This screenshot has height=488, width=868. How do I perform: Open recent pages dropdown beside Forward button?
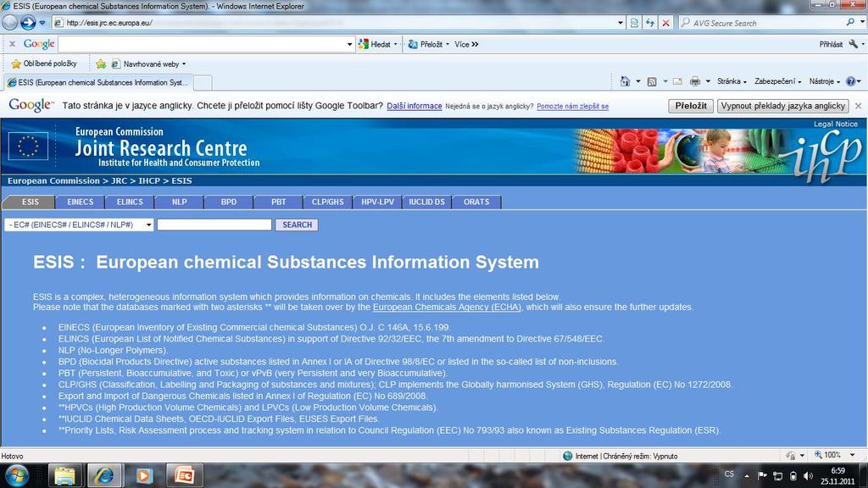(x=42, y=23)
